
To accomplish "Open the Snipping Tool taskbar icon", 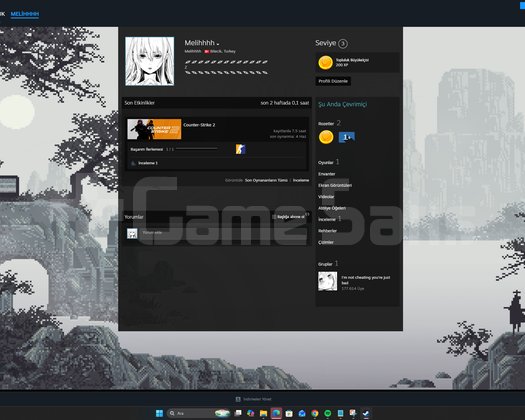I will click(353, 413).
